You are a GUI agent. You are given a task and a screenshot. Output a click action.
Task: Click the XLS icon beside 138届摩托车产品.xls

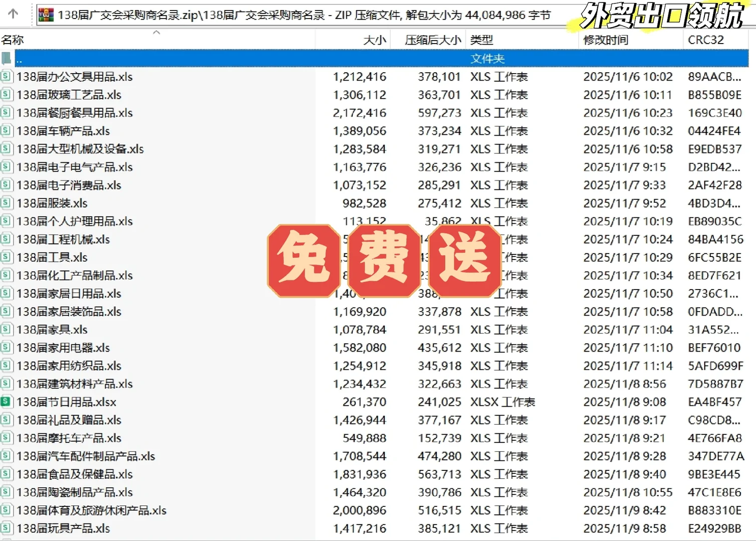click(6, 438)
